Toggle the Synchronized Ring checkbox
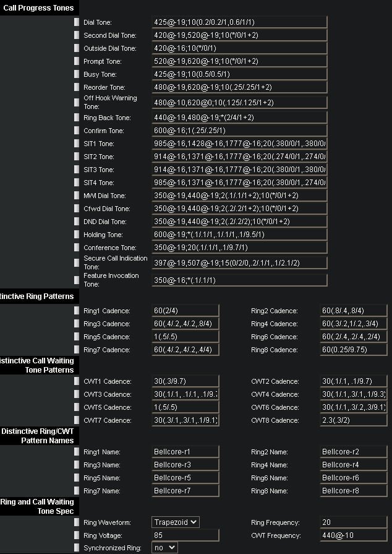 77,548
